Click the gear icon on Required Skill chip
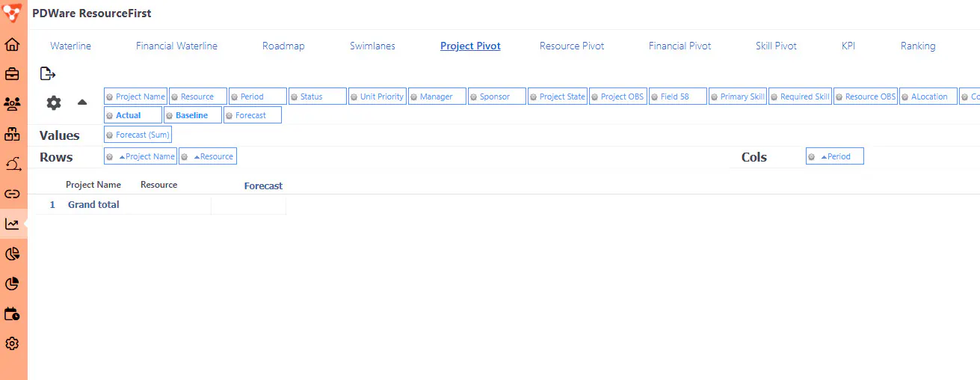The height and width of the screenshot is (380, 980). (x=774, y=97)
